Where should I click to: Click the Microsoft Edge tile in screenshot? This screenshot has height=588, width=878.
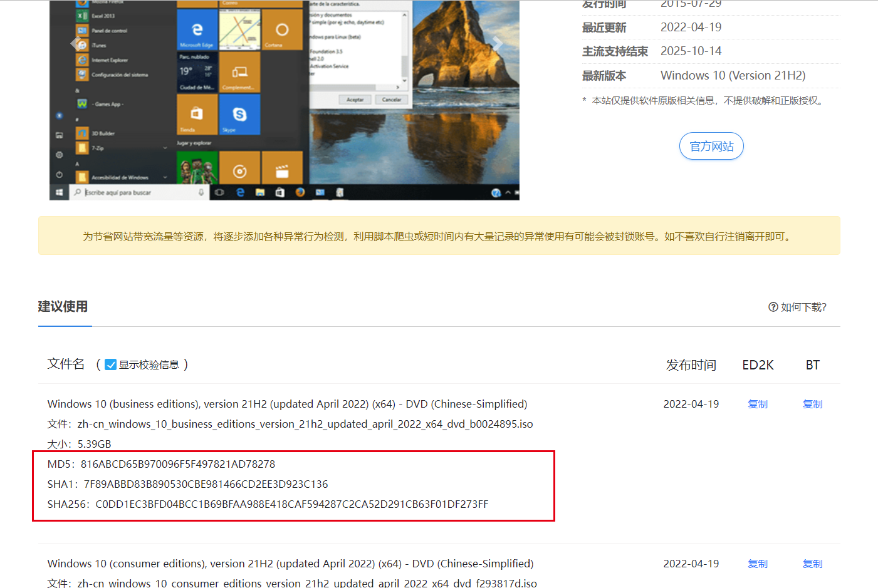(x=197, y=29)
